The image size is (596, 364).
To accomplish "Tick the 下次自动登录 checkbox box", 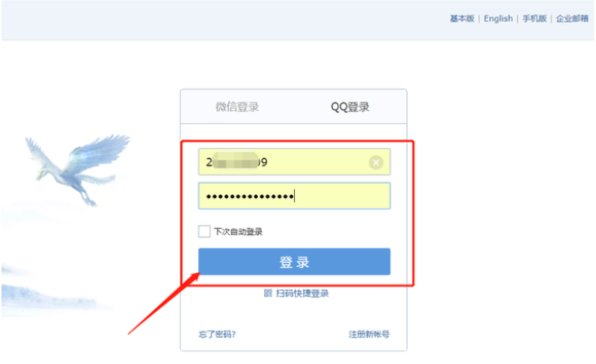I will point(204,231).
